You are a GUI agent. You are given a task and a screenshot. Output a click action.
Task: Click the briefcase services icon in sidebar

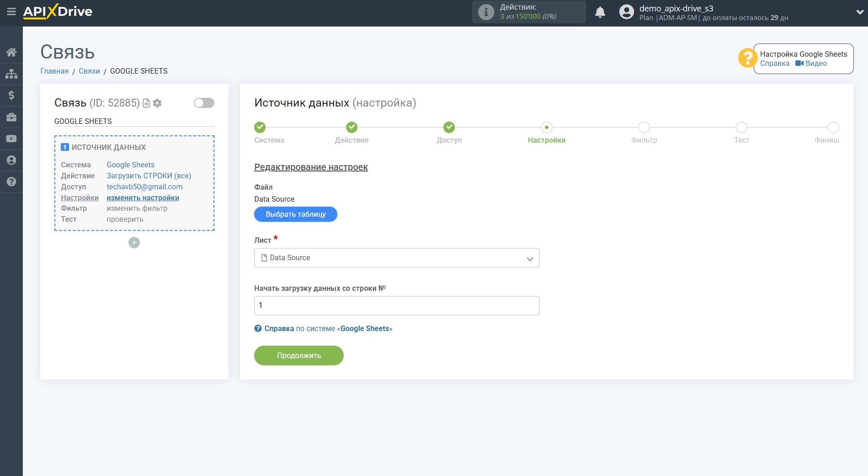click(11, 117)
